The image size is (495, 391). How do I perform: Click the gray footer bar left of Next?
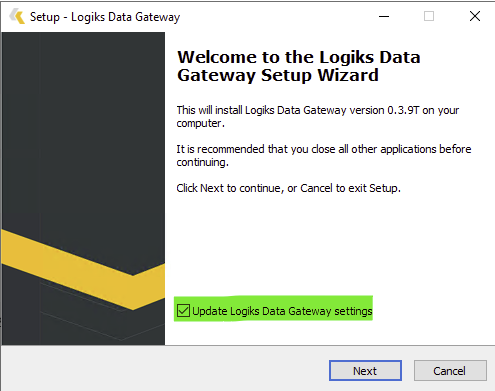165,368
